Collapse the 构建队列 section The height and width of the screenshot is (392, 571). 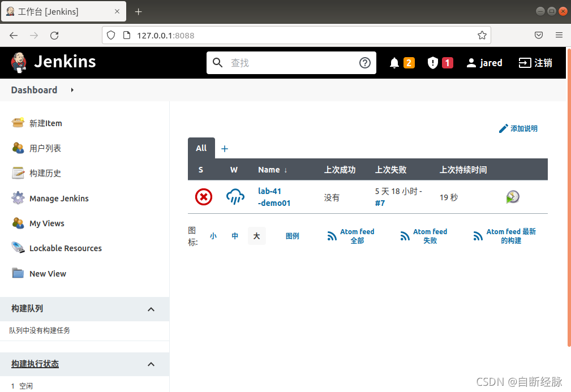click(151, 309)
